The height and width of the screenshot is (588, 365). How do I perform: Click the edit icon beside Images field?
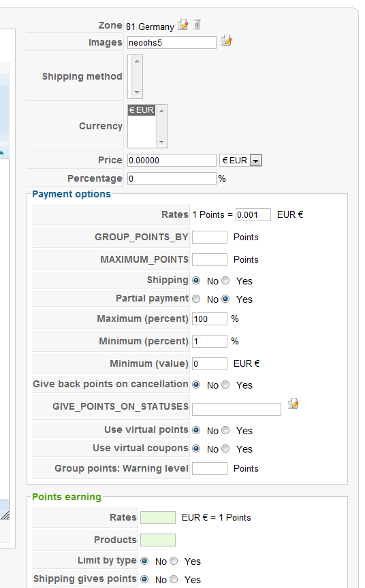coord(226,41)
